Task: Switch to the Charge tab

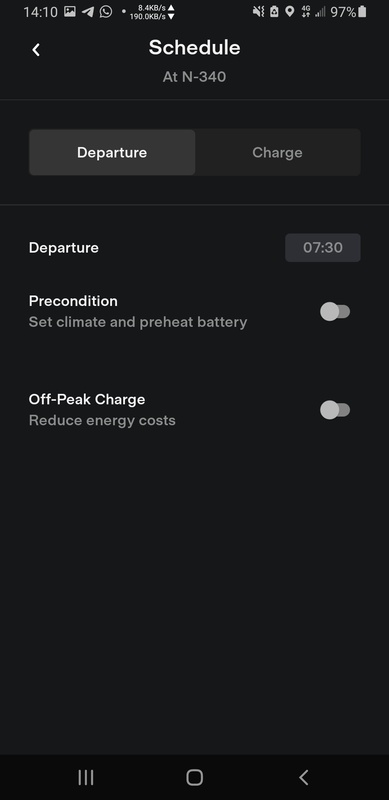Action: 277,152
